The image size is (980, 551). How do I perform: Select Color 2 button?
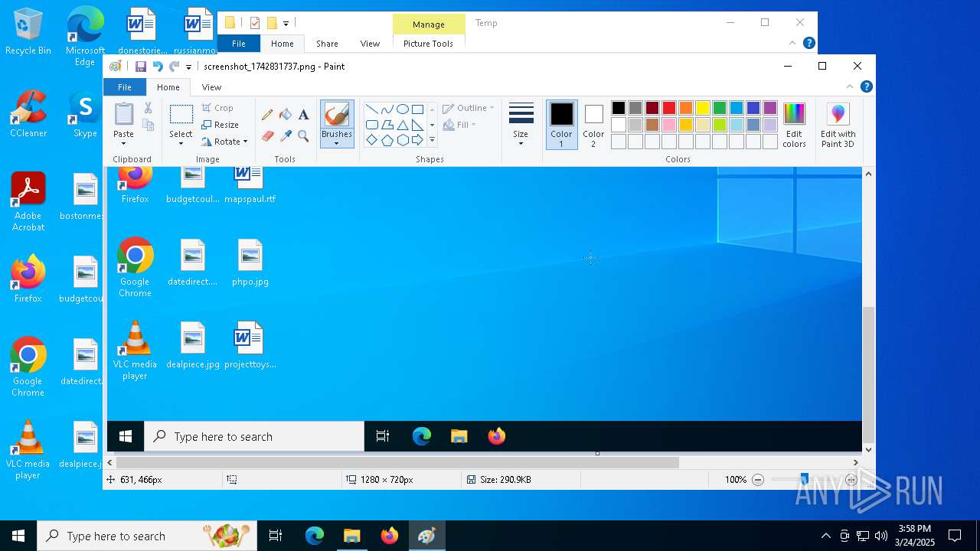[593, 125]
